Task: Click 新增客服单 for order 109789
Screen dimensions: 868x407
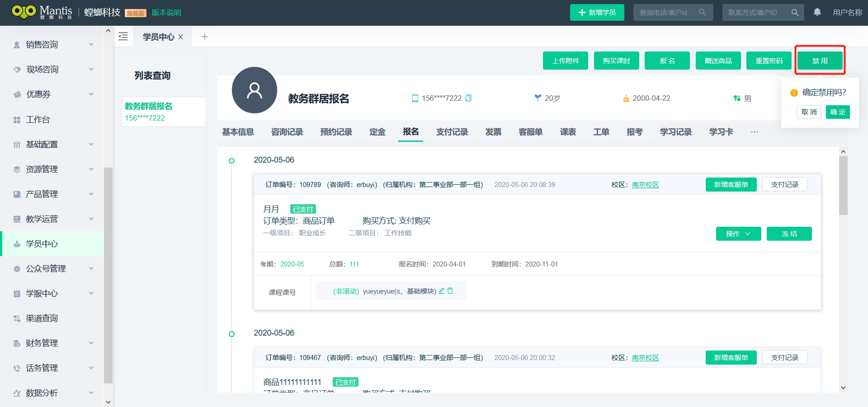Action: click(731, 184)
